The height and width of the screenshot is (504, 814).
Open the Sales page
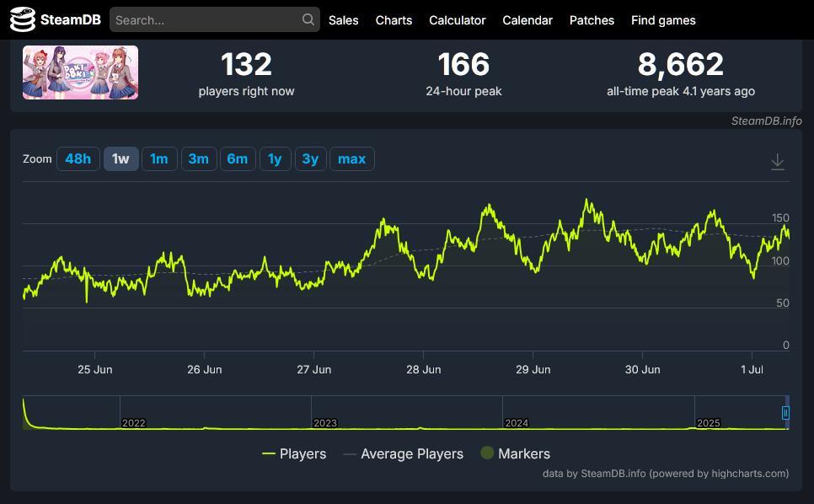pyautogui.click(x=343, y=20)
